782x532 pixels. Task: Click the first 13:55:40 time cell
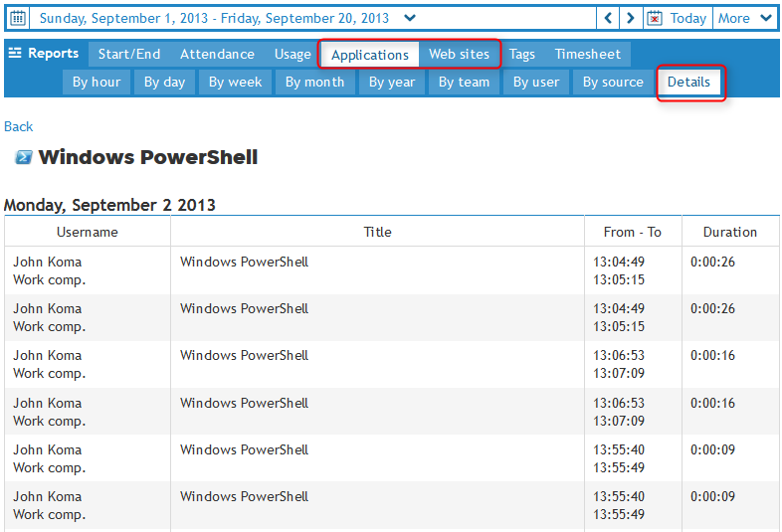click(x=619, y=449)
